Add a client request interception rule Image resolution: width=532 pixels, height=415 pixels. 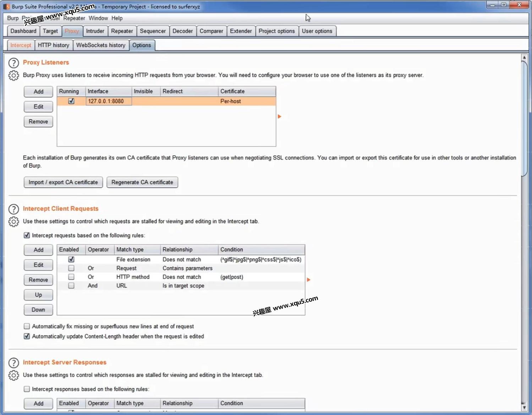[38, 250]
